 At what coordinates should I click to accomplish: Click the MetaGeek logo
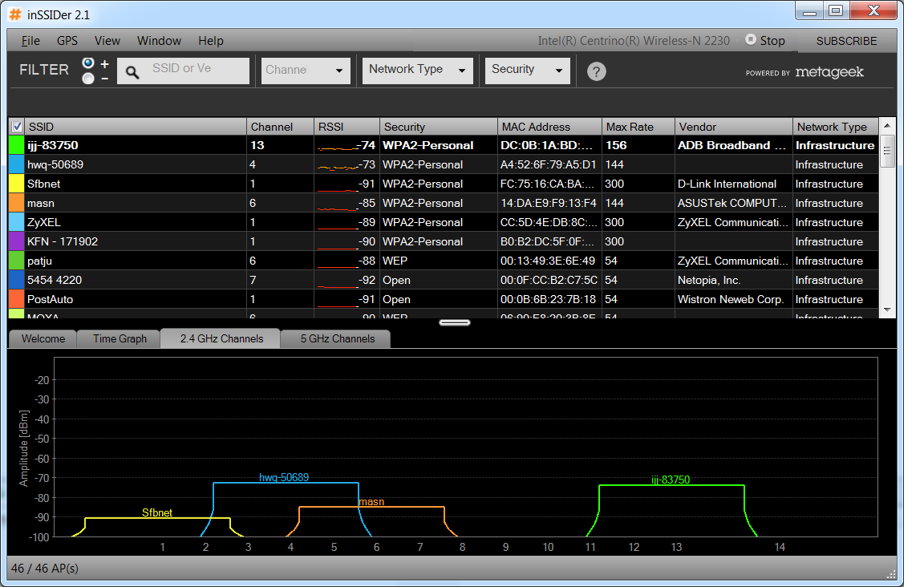829,72
